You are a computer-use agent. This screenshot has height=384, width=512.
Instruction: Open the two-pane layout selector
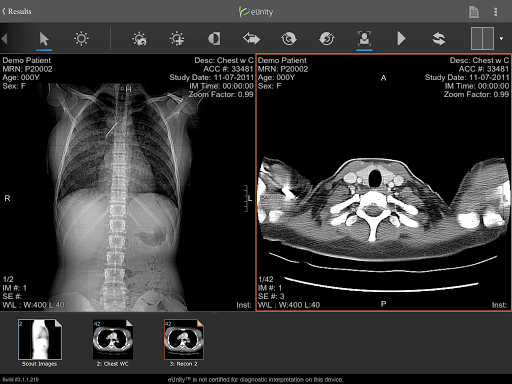(x=482, y=39)
